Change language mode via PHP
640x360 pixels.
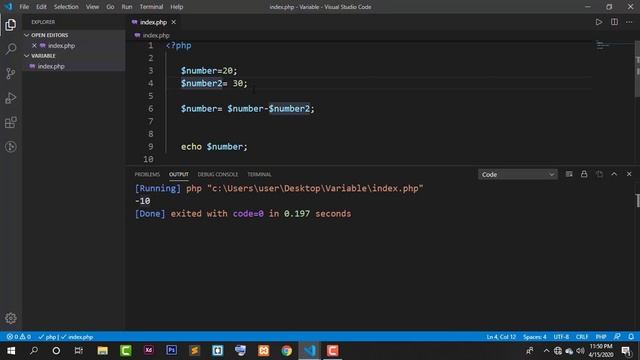[x=601, y=337]
